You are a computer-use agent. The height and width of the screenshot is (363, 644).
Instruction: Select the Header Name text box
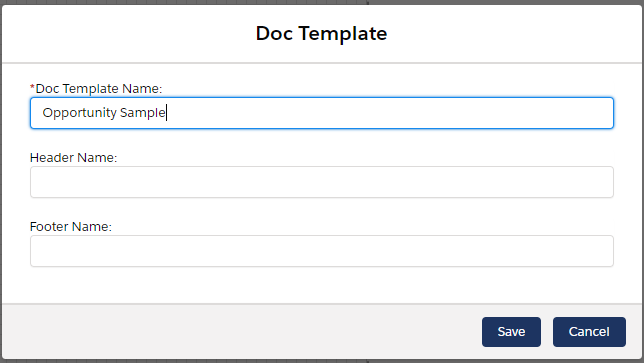click(322, 182)
